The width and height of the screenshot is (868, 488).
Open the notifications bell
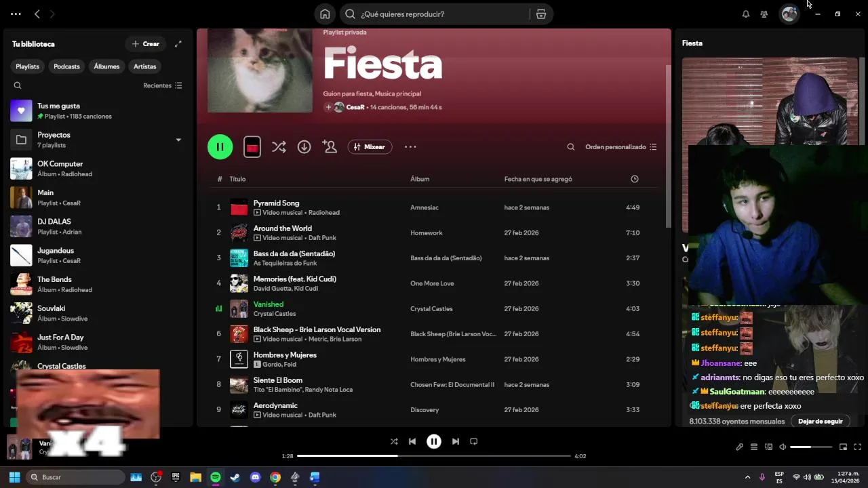tap(746, 14)
